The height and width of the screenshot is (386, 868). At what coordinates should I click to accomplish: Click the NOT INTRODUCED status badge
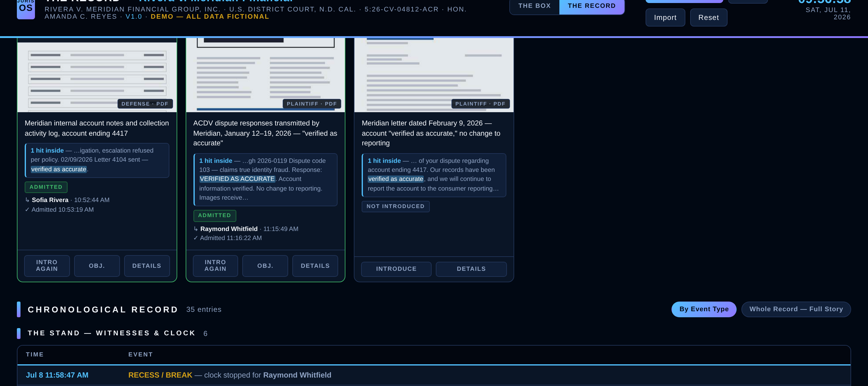[396, 206]
